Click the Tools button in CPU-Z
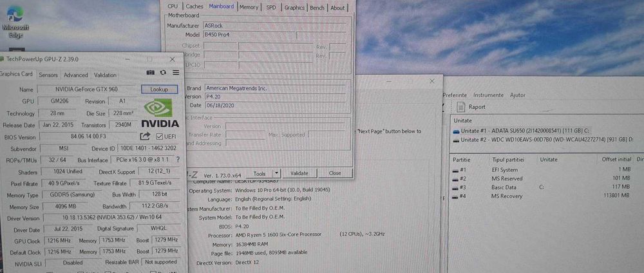The height and width of the screenshot is (273, 644). pos(260,173)
